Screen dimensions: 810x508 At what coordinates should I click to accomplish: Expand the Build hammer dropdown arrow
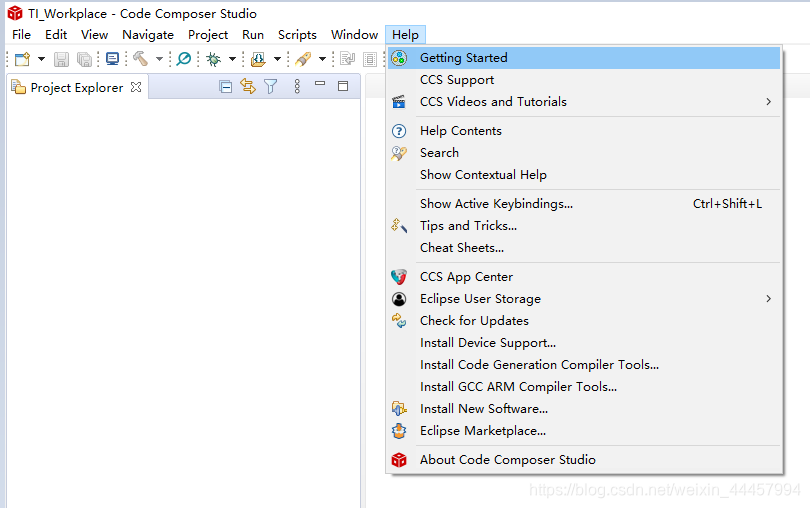tap(160, 59)
